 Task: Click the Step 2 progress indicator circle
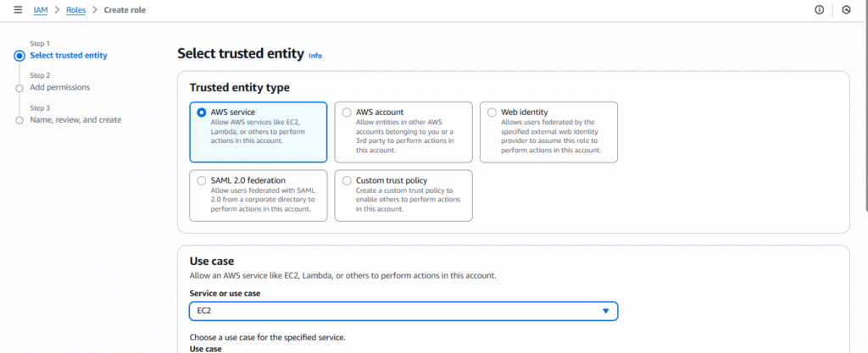(x=20, y=88)
